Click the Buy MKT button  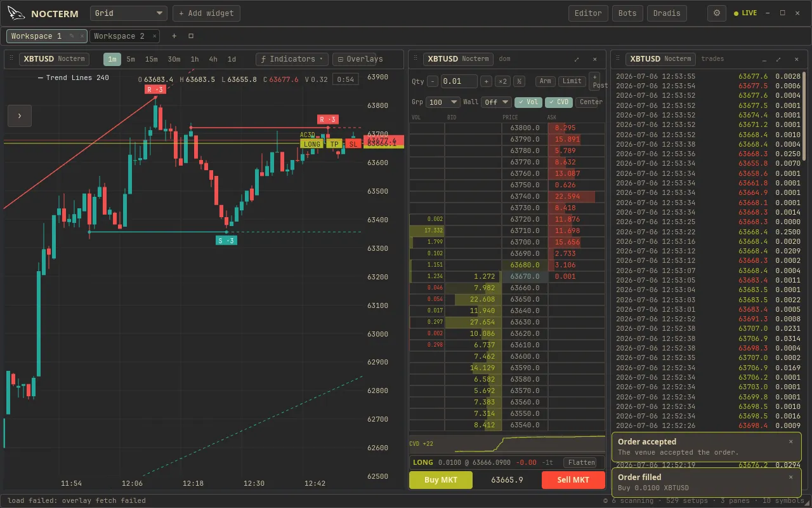[x=441, y=479]
